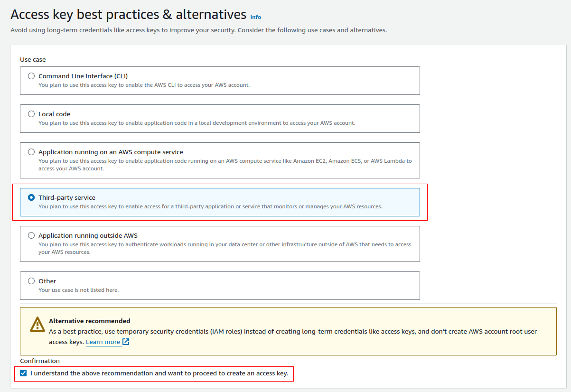Click the 'Alternative recommended' alert heading

pyautogui.click(x=89, y=321)
